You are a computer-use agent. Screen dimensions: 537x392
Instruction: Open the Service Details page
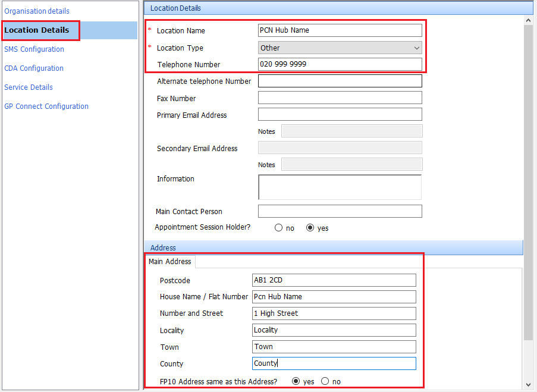point(28,87)
